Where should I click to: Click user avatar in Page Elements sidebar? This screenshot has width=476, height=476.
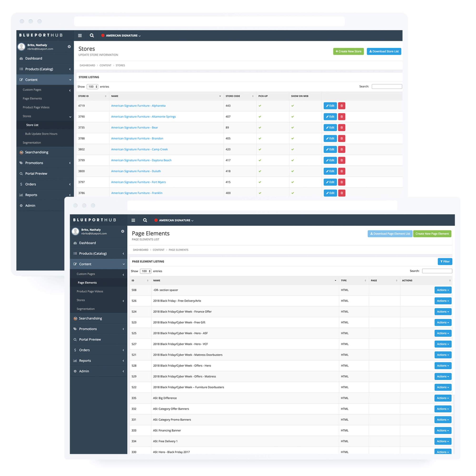coord(75,231)
